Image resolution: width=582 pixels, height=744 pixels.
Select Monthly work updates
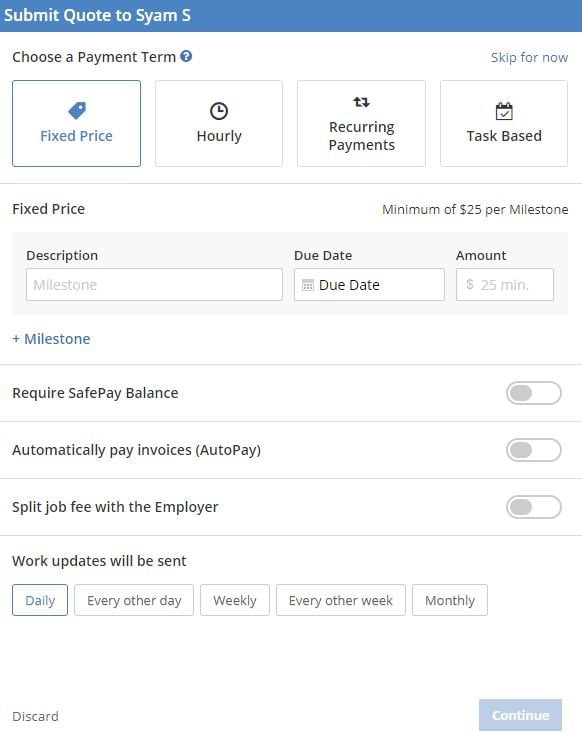(x=450, y=600)
